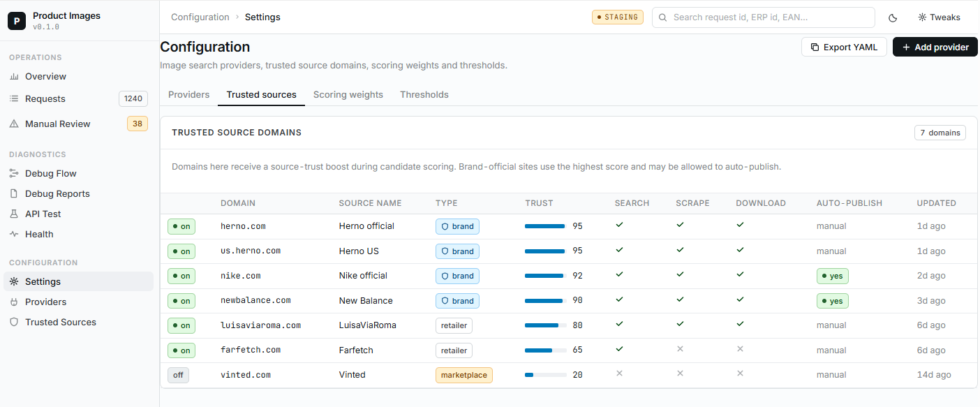Enable the off switch for vinted.com

coord(178,375)
